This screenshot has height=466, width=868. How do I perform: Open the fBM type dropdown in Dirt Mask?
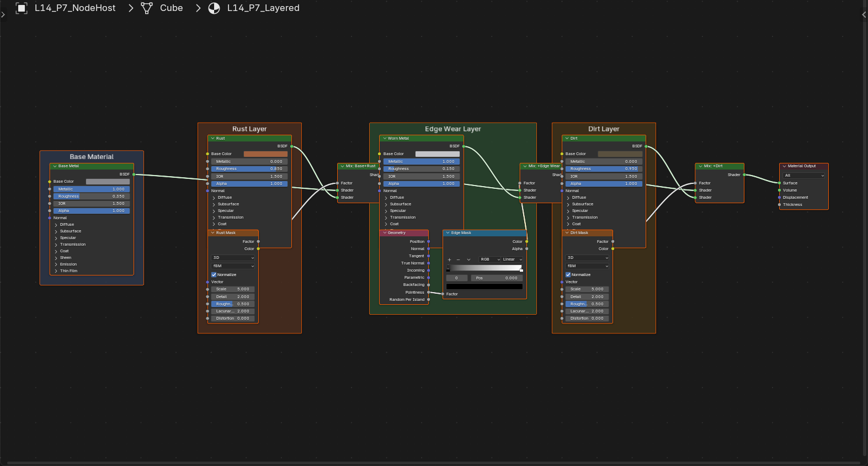(x=588, y=266)
